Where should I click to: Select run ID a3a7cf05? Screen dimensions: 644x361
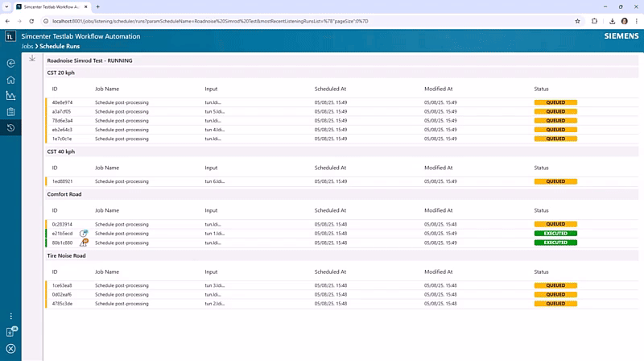click(61, 111)
